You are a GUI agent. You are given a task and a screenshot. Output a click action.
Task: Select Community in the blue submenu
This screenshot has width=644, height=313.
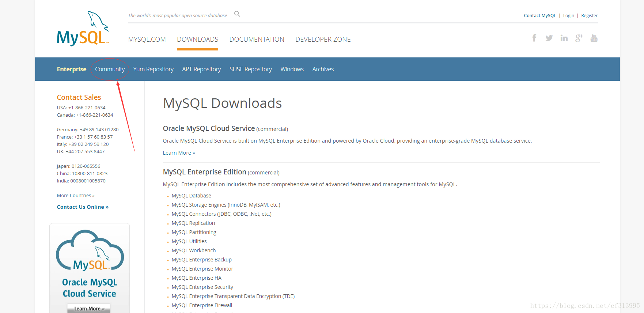click(110, 69)
